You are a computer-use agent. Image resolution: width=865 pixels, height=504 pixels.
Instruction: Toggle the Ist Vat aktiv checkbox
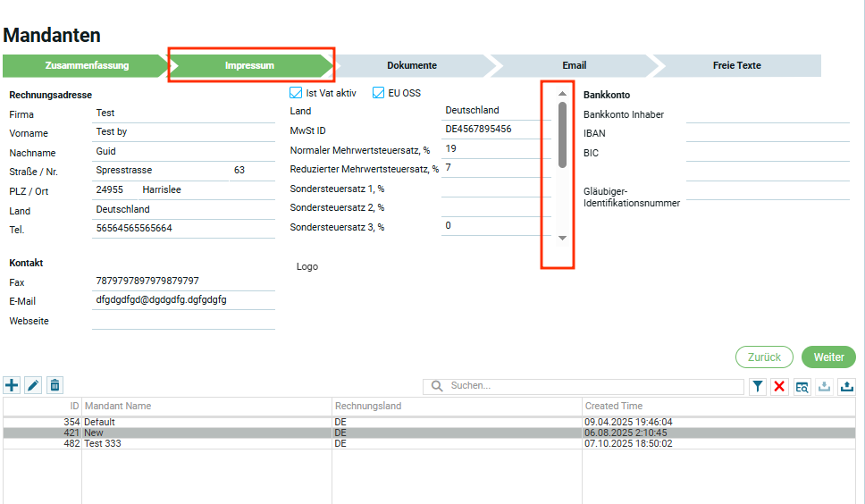point(296,93)
